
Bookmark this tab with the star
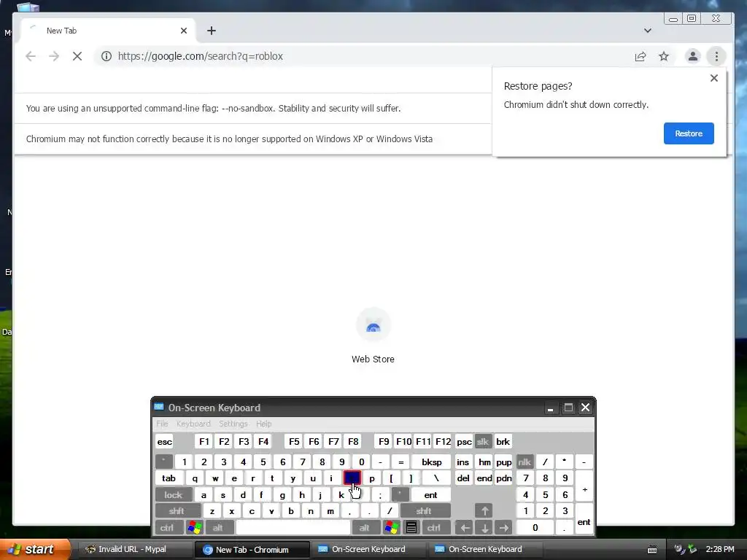pyautogui.click(x=664, y=56)
